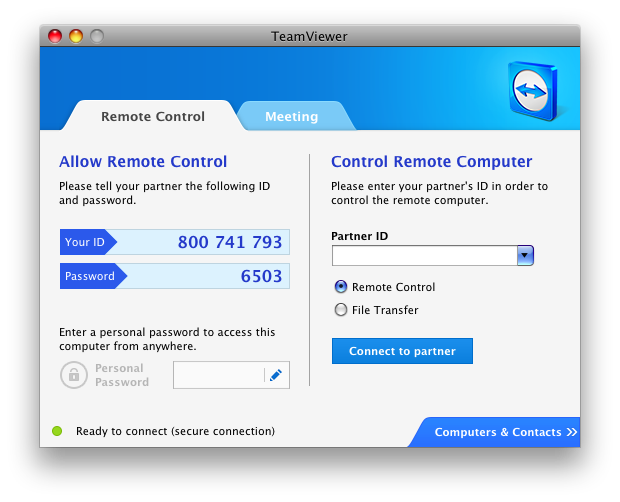Switch to the Remote Control tab

(x=153, y=117)
